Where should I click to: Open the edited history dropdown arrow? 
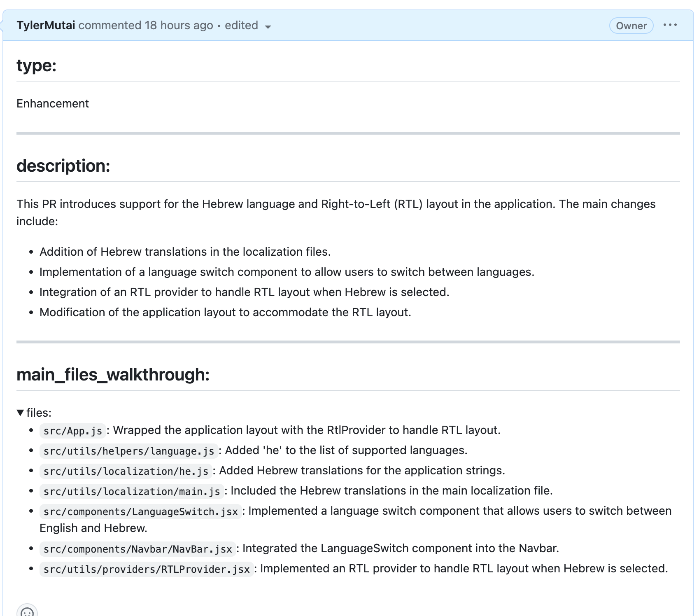click(268, 27)
